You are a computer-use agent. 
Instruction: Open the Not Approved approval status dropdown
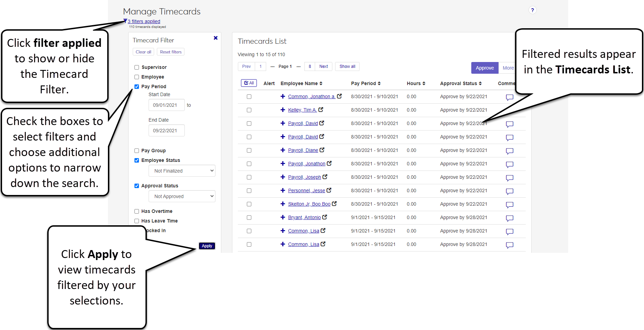pyautogui.click(x=182, y=196)
